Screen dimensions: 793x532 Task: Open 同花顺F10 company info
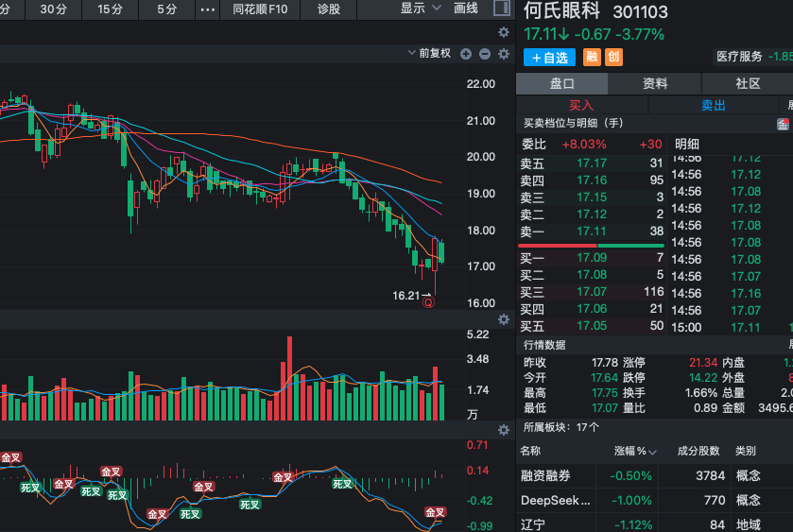(260, 9)
